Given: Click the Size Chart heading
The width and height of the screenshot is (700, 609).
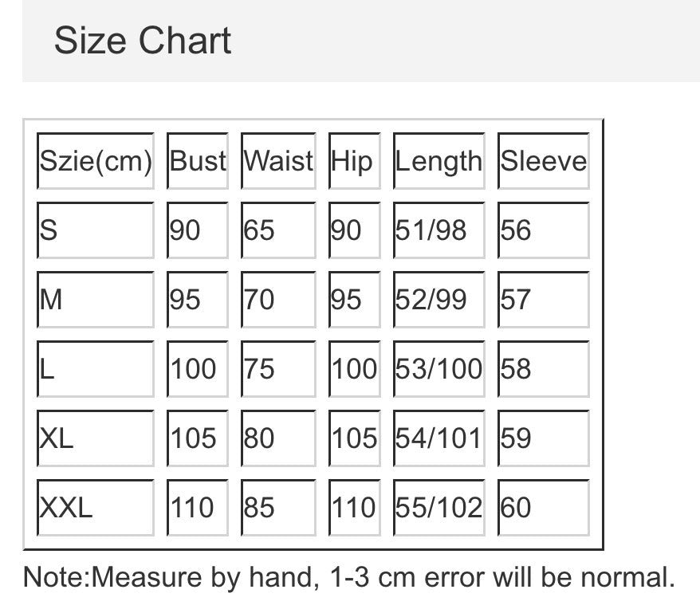Looking at the screenshot, I should point(143,41).
